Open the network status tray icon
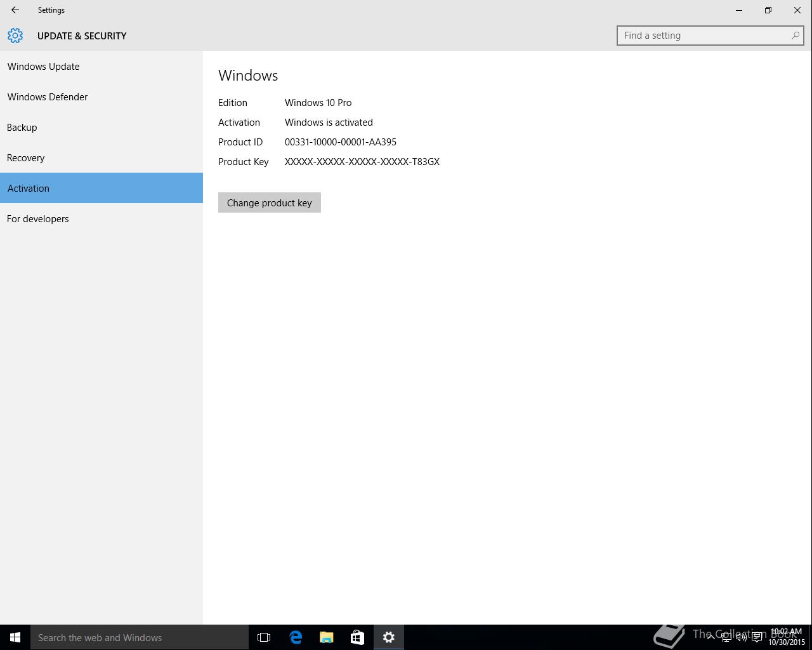 [726, 637]
